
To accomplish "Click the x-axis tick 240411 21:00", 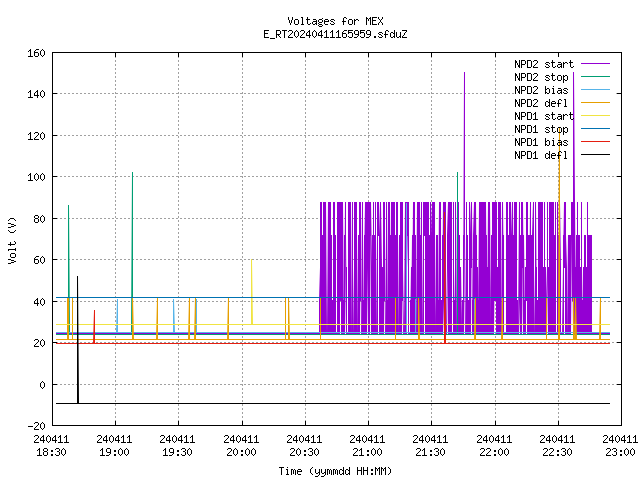I will (x=367, y=446).
